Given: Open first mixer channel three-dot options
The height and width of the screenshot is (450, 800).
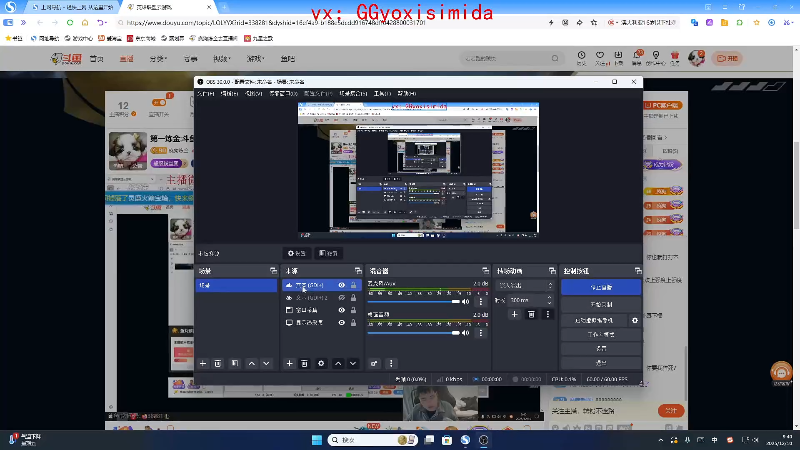Looking at the screenshot, I should (481, 302).
